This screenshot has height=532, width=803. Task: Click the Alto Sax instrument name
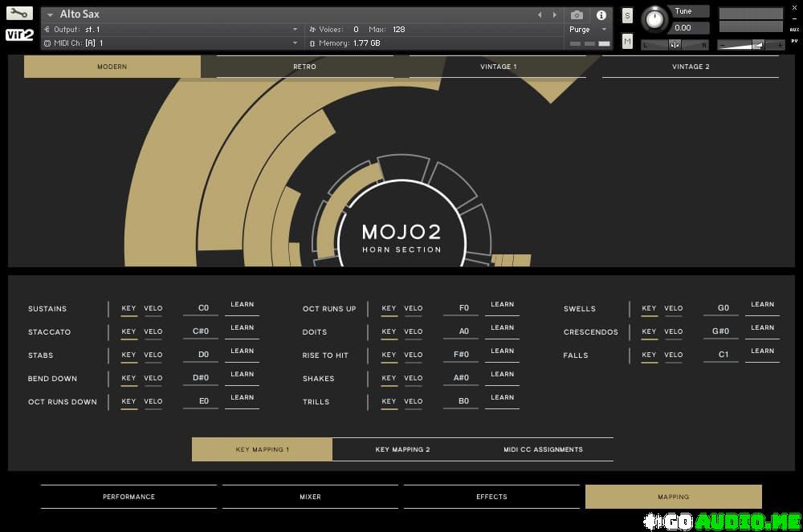click(79, 14)
